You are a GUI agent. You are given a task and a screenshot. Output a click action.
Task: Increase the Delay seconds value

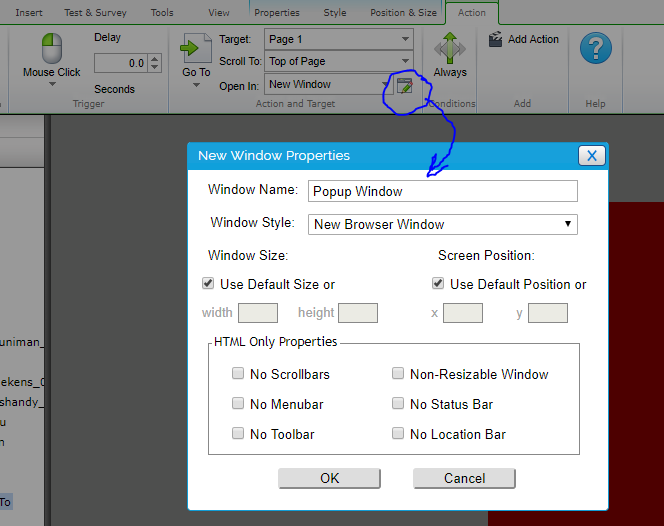pyautogui.click(x=155, y=58)
